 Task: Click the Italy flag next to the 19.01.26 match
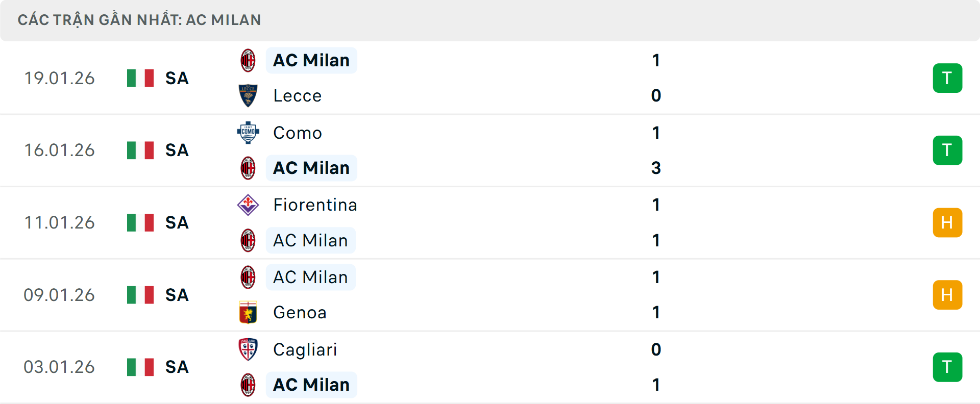[140, 78]
